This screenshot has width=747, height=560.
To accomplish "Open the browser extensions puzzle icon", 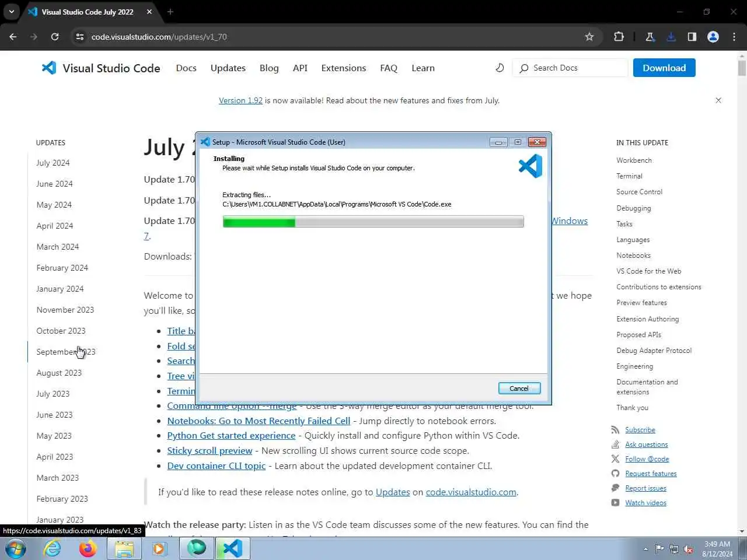I will coord(619,37).
